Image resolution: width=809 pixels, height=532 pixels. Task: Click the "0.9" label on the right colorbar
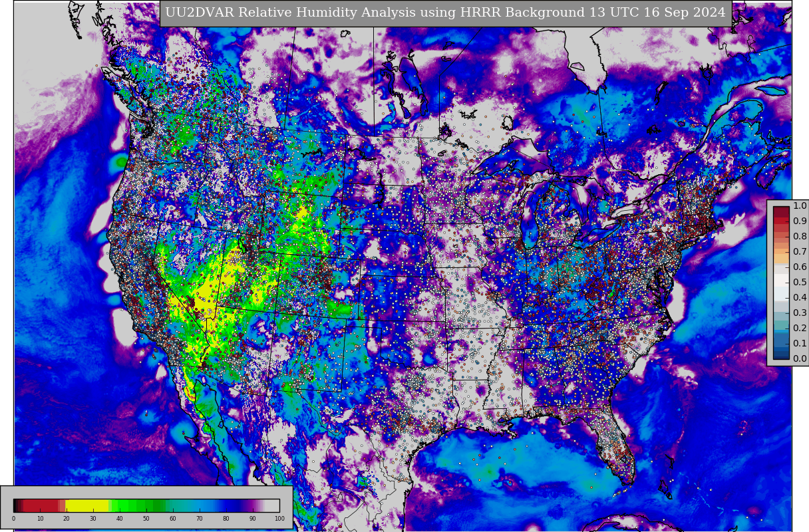[x=800, y=221]
